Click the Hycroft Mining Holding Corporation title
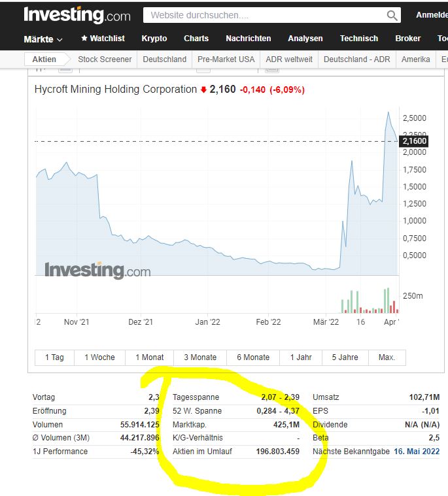The height and width of the screenshot is (496, 448). pos(115,90)
